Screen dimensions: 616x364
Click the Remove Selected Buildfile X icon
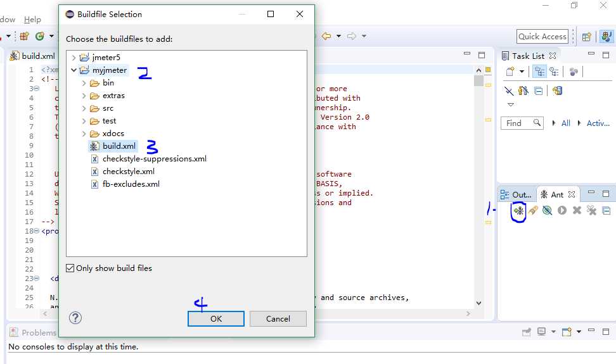coord(577,211)
